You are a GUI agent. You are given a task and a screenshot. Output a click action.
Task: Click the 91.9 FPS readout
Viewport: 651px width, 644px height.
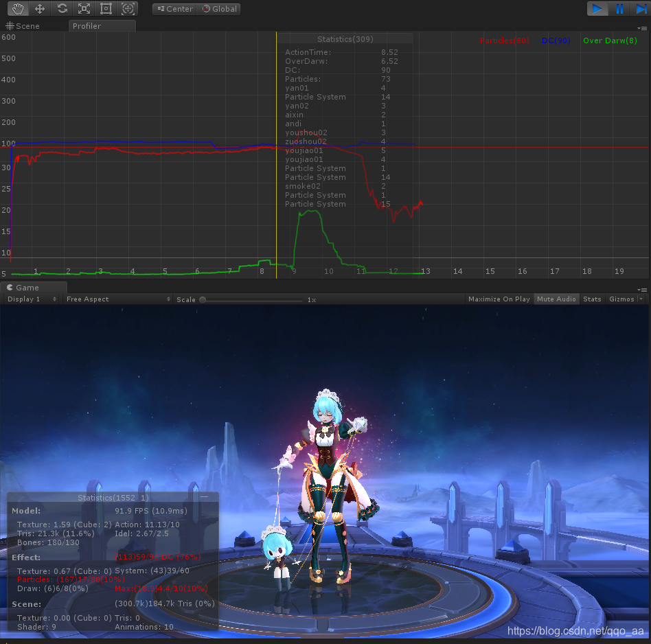pyautogui.click(x=151, y=511)
